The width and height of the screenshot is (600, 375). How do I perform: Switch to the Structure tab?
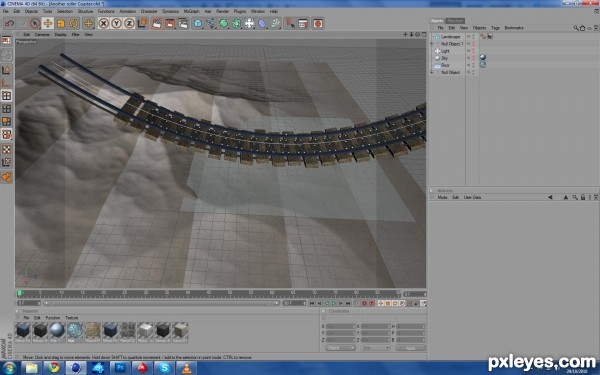click(x=455, y=21)
